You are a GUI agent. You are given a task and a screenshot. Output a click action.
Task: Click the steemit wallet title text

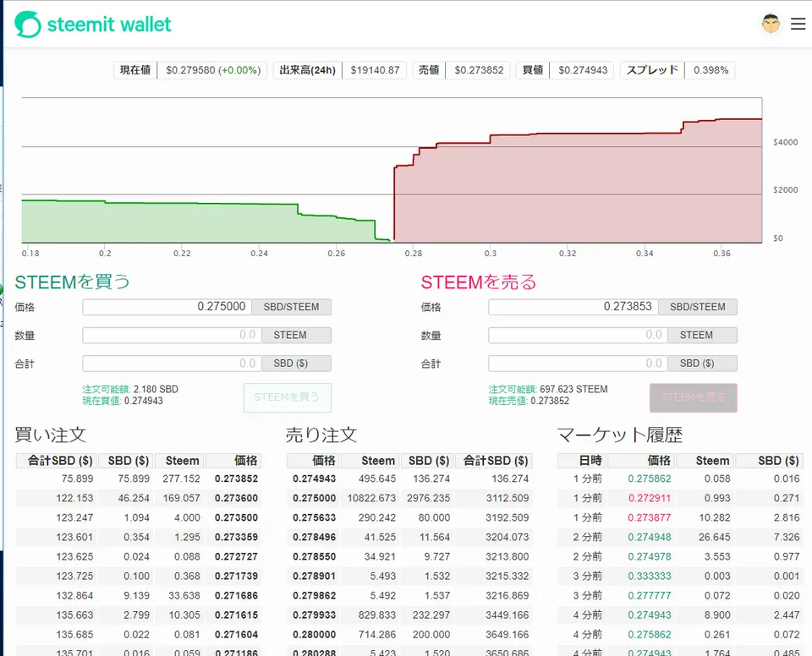[x=109, y=25]
